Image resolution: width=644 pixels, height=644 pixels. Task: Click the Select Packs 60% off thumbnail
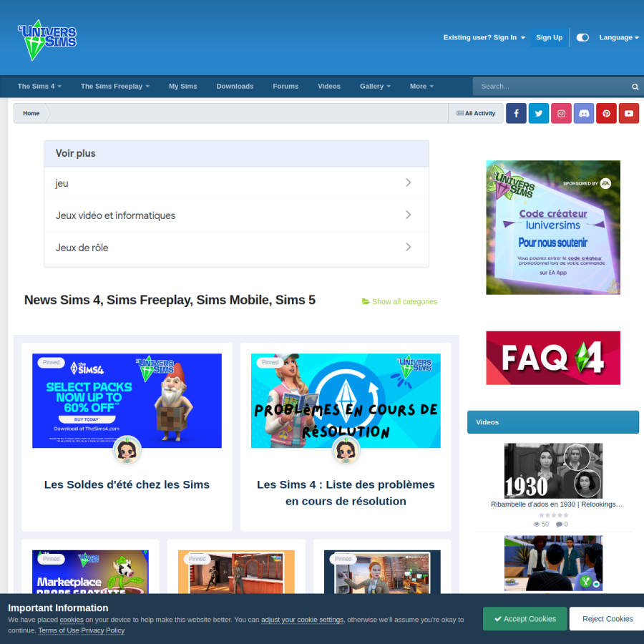coord(127,401)
